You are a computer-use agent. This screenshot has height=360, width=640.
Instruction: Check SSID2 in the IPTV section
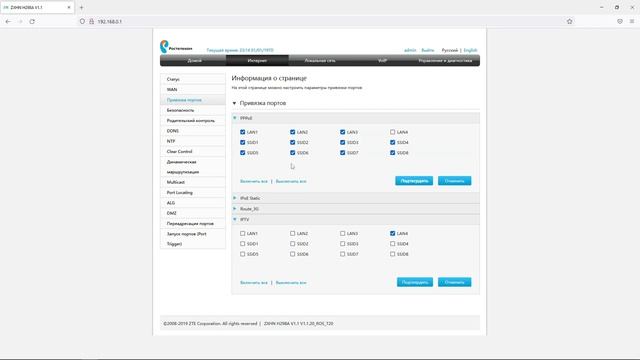[x=292, y=244]
